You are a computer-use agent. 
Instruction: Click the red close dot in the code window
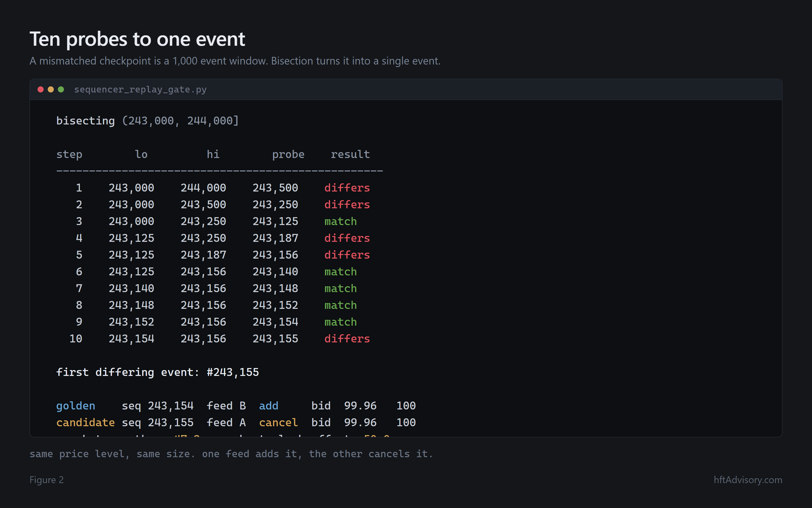tap(41, 89)
